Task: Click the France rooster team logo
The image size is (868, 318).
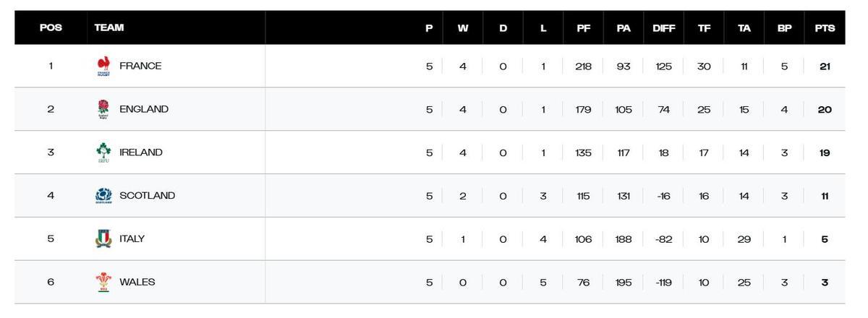Action: [x=103, y=66]
